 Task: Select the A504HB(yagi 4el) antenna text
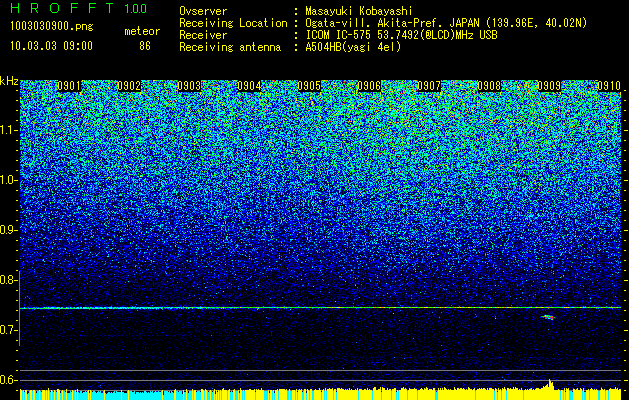[x=353, y=47]
